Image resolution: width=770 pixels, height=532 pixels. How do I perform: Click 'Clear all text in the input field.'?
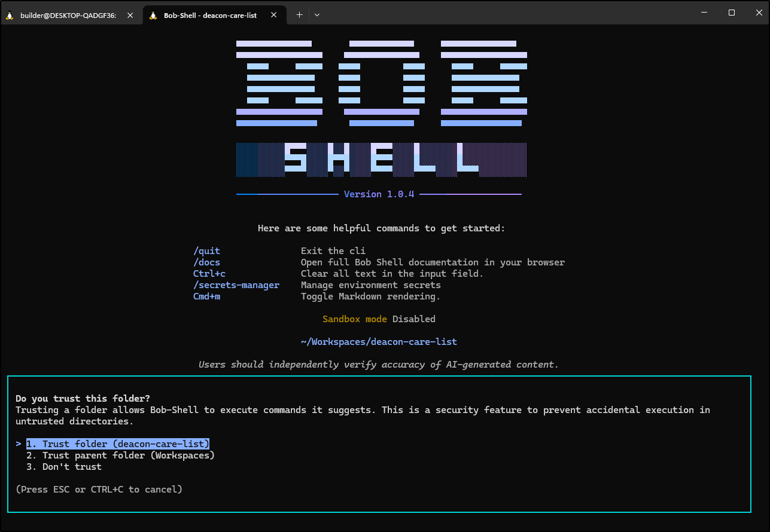click(392, 274)
